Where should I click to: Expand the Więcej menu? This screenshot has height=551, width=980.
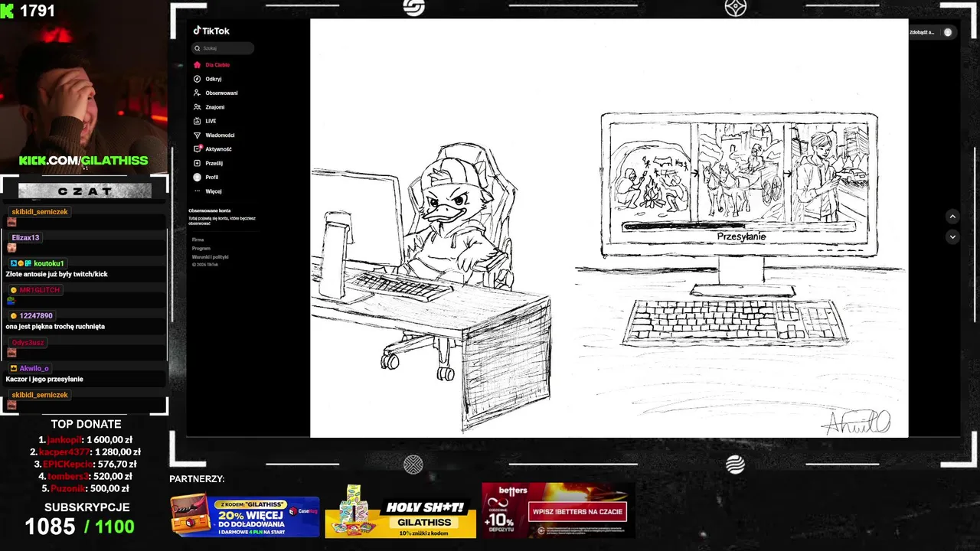[214, 191]
